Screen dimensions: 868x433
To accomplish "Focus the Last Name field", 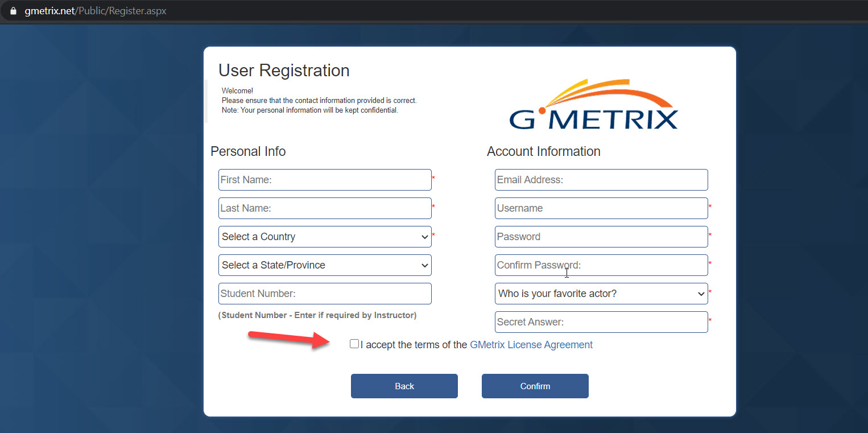I will coord(325,208).
